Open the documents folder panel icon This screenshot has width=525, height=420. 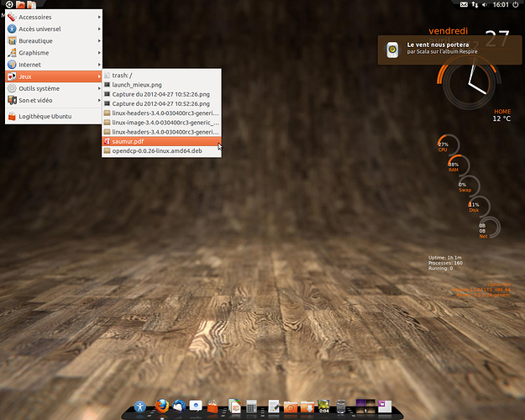point(31,4)
